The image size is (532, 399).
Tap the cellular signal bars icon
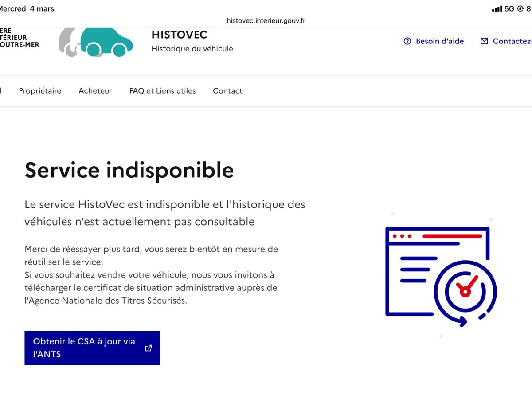coord(497,9)
